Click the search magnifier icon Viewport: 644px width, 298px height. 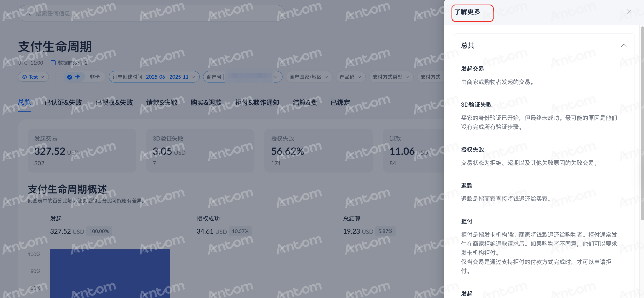pyautogui.click(x=29, y=13)
